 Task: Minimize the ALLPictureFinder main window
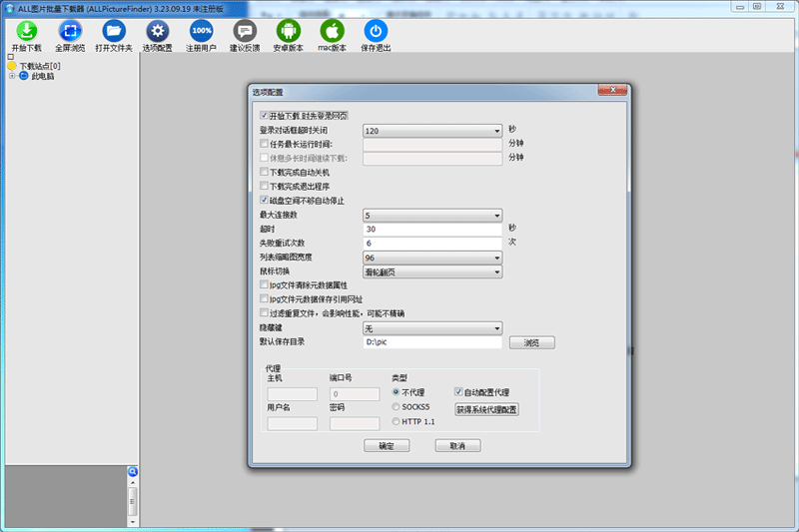pos(739,7)
